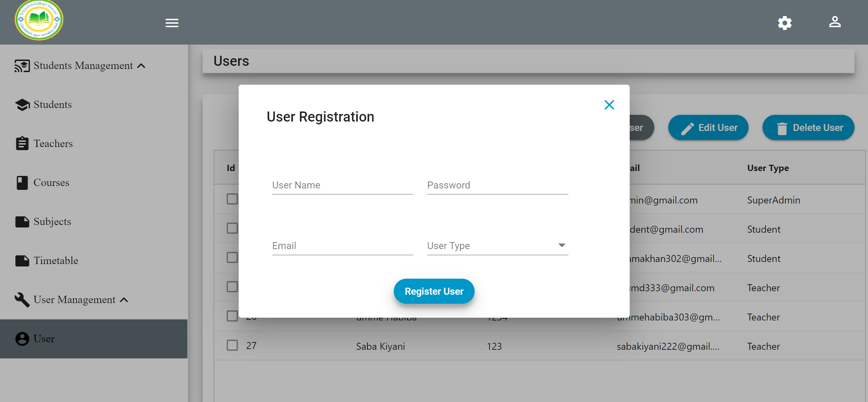Focus the Email input field
Viewport: 868px width, 402px height.
click(343, 246)
